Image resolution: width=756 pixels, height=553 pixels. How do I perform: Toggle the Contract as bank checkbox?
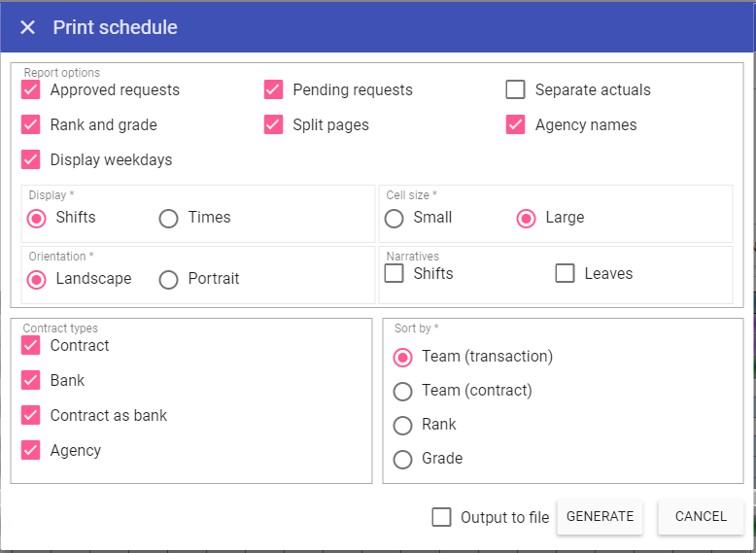point(31,416)
